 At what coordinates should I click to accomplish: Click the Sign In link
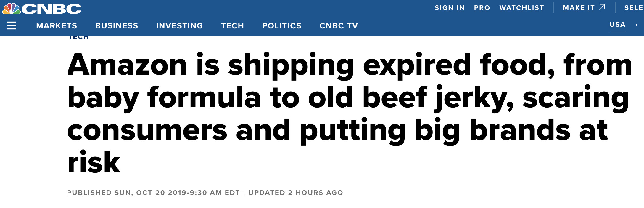pyautogui.click(x=450, y=8)
